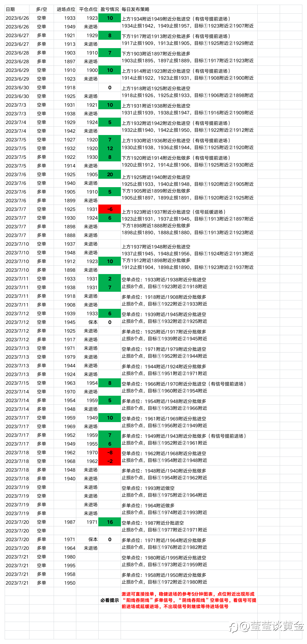Click strategy line 下方1905附近1899附近分批做多

pos(156,191)
